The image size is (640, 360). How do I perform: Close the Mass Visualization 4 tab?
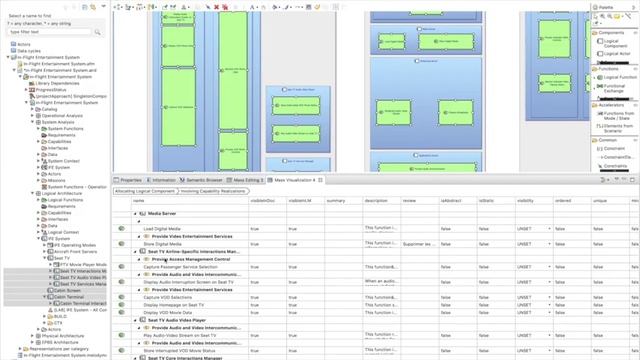(320, 180)
